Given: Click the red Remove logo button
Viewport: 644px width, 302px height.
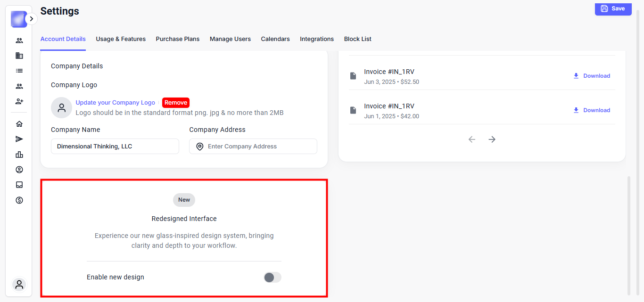Looking at the screenshot, I should coord(176,103).
